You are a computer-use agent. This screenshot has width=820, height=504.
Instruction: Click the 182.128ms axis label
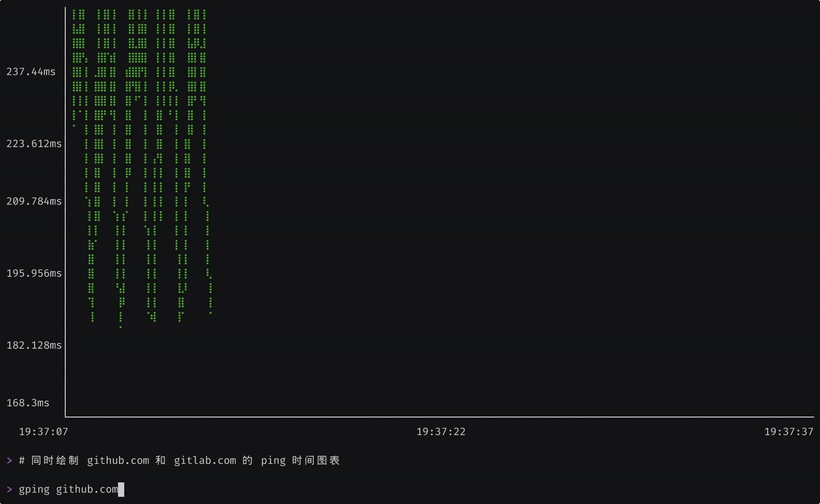click(x=34, y=345)
